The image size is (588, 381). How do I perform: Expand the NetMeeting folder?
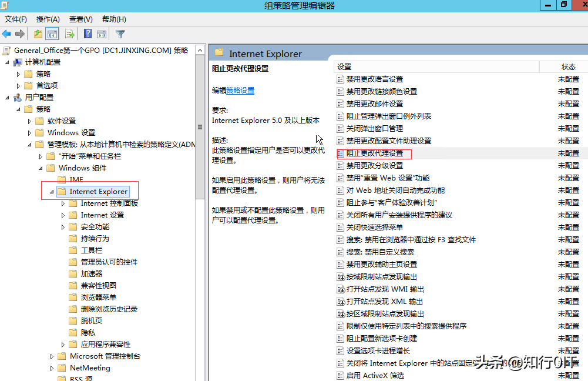pyautogui.click(x=52, y=368)
